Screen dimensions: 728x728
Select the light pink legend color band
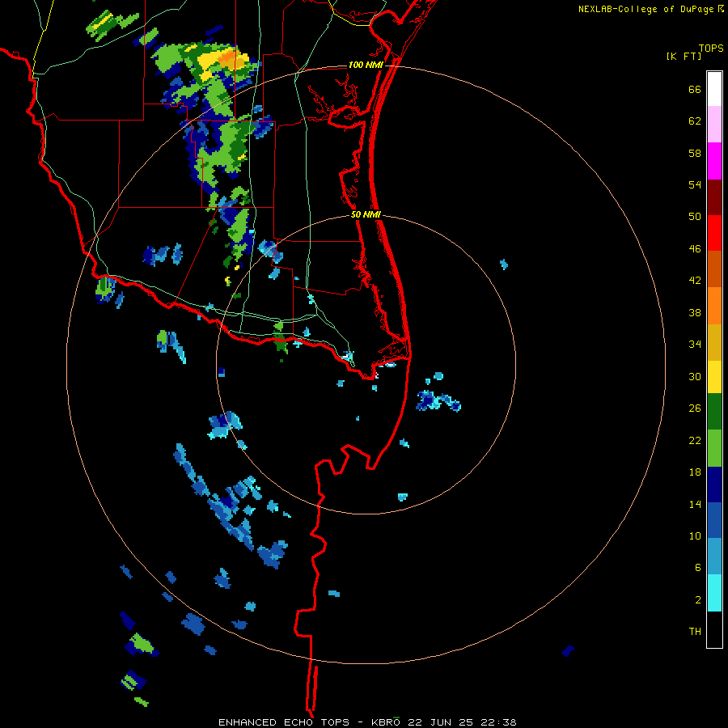(x=714, y=125)
